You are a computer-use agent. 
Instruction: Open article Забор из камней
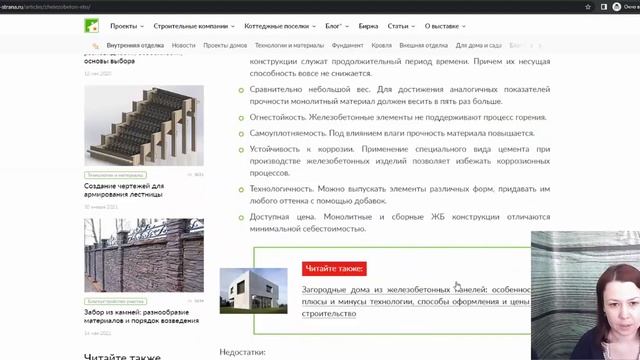142,316
